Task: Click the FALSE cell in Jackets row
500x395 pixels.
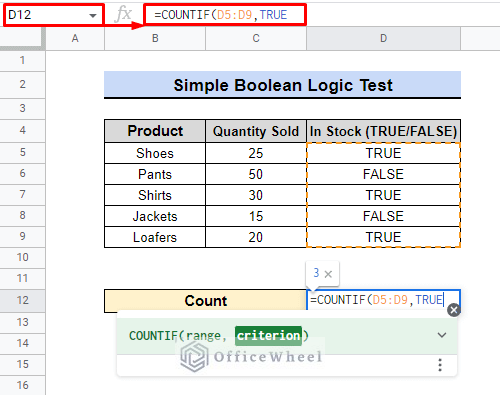Action: (x=383, y=216)
